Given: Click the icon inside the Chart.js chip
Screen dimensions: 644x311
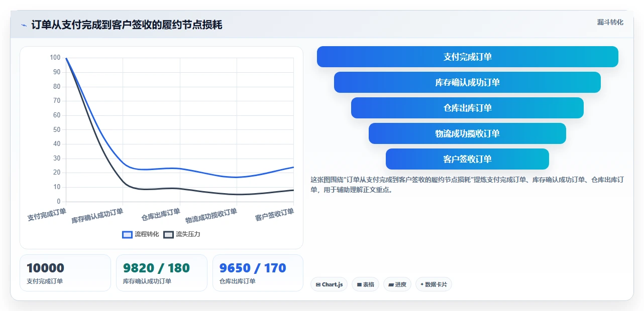Looking at the screenshot, I should (318, 284).
